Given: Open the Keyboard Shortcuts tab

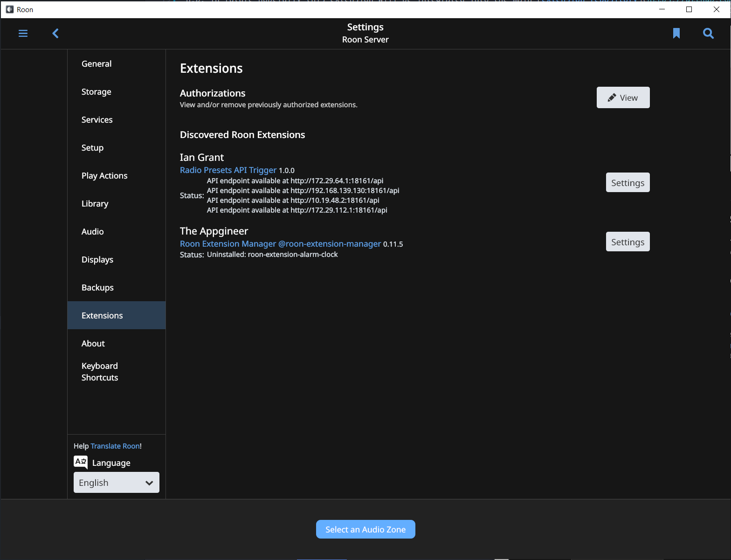Looking at the screenshot, I should click(x=117, y=372).
